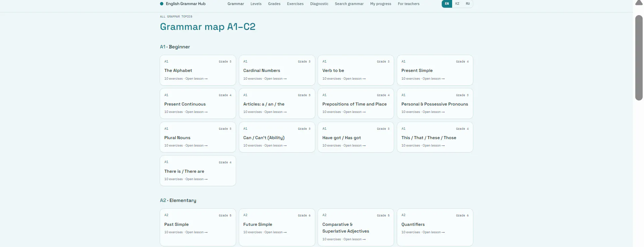Switch language to KZ
The width and height of the screenshot is (644, 247).
pos(457,4)
